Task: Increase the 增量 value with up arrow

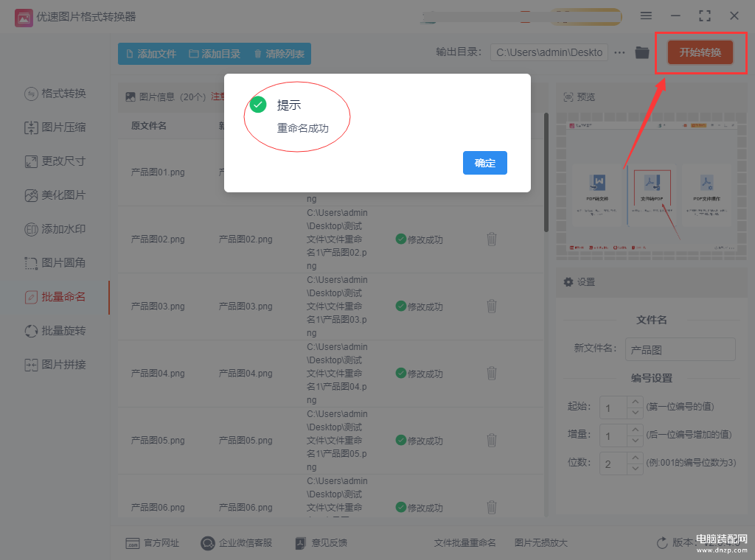Action: (x=635, y=430)
